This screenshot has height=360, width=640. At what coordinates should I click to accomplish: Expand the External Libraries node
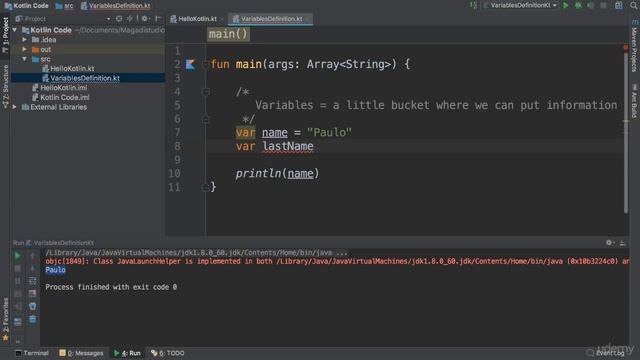[x=15, y=107]
